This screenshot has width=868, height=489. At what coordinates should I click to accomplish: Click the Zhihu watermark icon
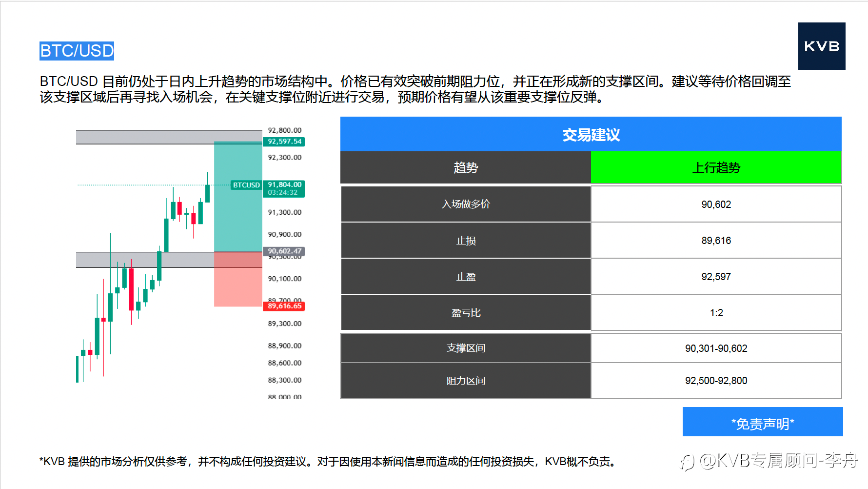pyautogui.click(x=688, y=462)
